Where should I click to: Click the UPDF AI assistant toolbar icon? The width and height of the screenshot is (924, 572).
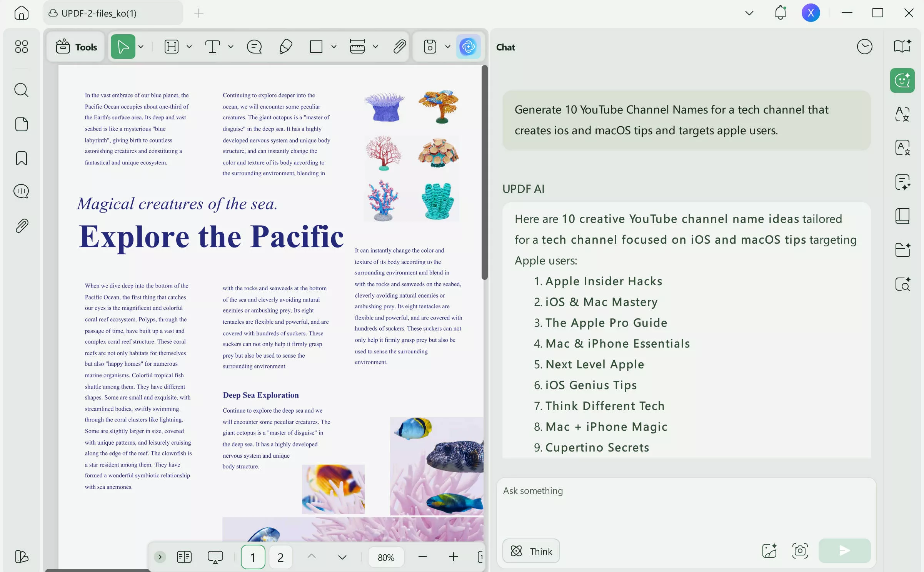tap(468, 47)
